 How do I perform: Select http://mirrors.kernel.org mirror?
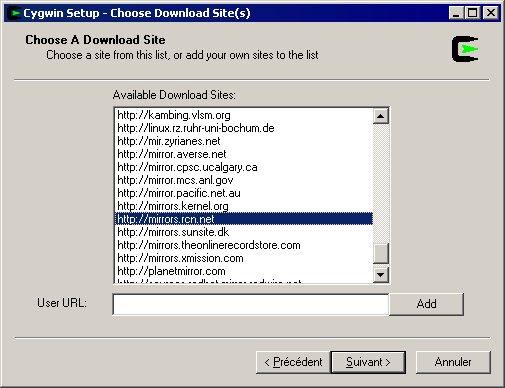pos(244,206)
